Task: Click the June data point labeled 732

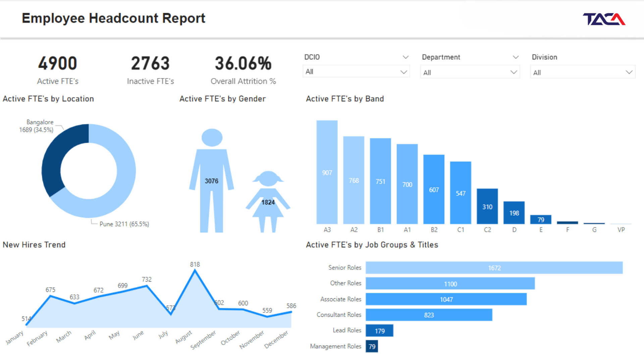Action: 147,286
